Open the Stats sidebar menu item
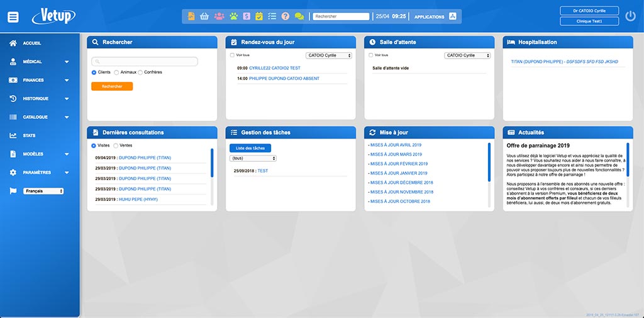Image resolution: width=644 pixels, height=318 pixels. click(x=29, y=135)
